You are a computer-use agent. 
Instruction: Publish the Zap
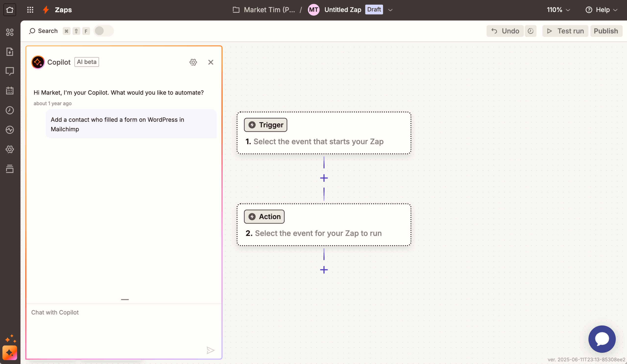606,31
